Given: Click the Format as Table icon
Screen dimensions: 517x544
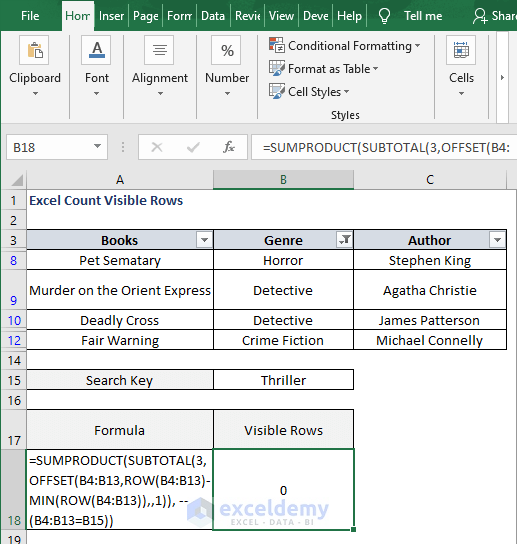Looking at the screenshot, I should click(277, 68).
